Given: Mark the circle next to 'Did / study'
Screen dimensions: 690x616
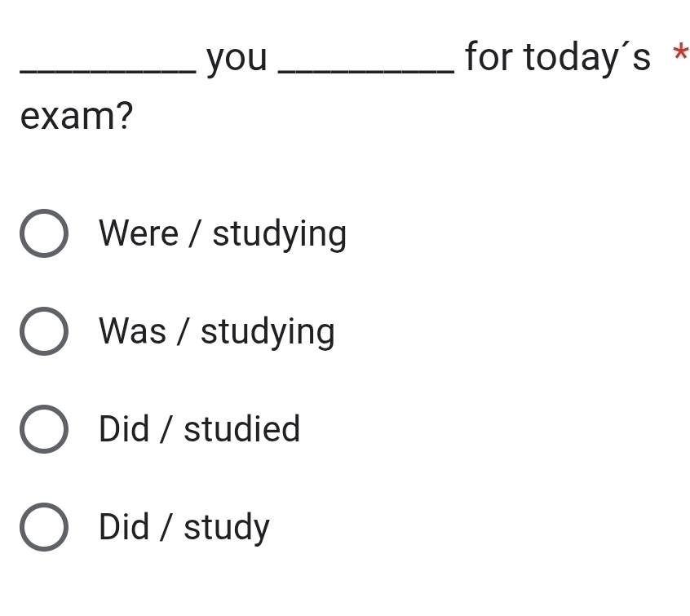Looking at the screenshot, I should click(44, 526).
